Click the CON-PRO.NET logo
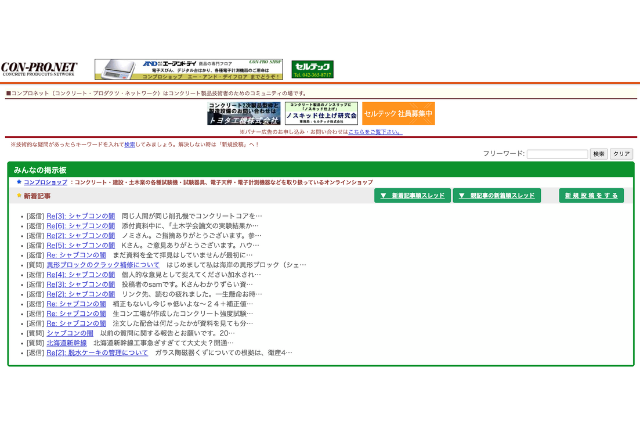Viewport: 640px width, 427px height. [x=38, y=68]
